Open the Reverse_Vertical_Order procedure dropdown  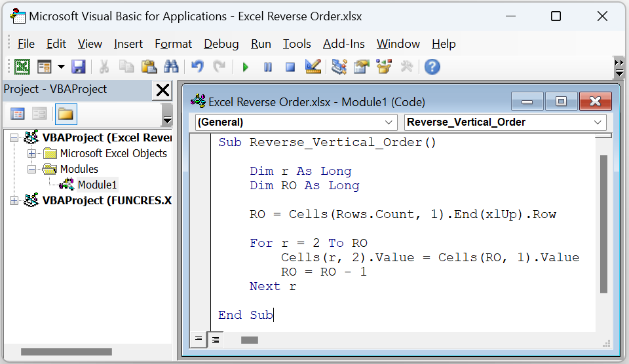pyautogui.click(x=505, y=122)
